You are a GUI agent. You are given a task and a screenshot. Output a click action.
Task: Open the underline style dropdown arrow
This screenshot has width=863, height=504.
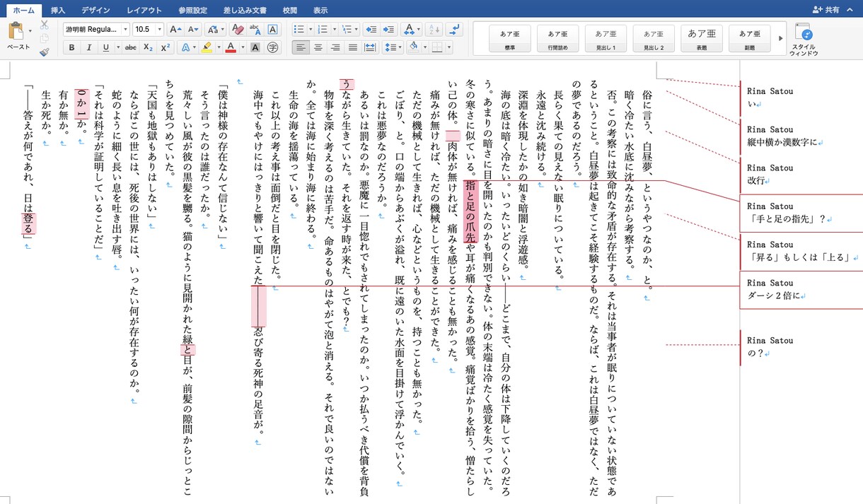coord(117,47)
